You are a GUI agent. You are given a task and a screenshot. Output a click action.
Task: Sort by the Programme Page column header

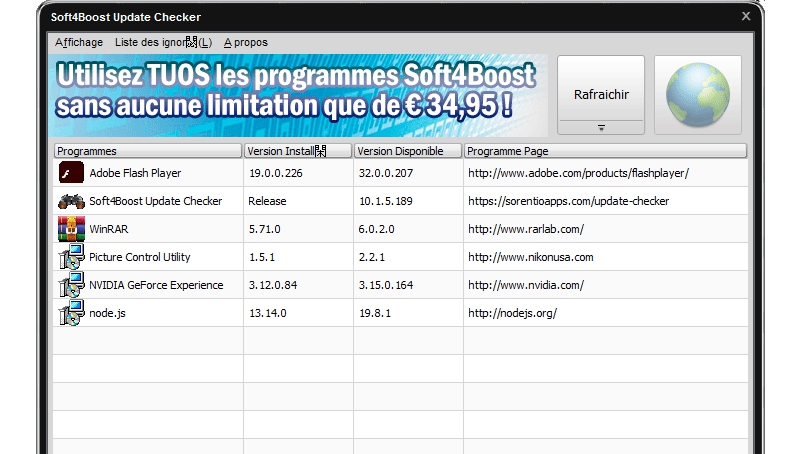point(605,151)
